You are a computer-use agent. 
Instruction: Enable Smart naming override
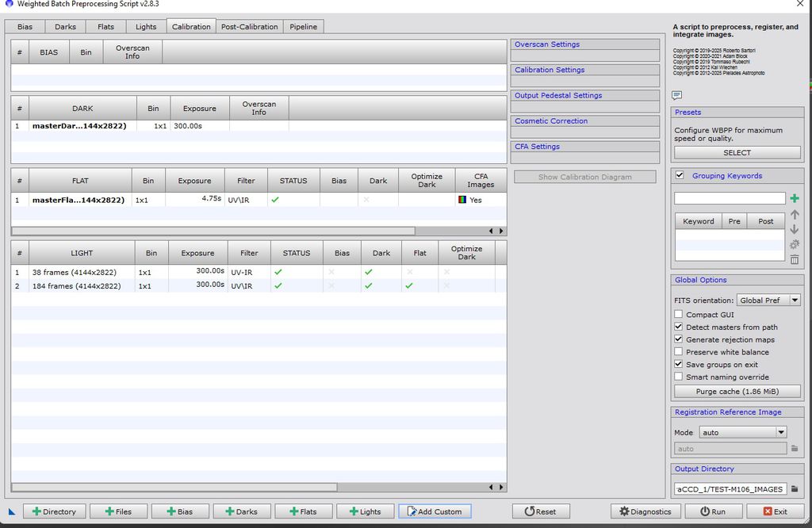[679, 377]
